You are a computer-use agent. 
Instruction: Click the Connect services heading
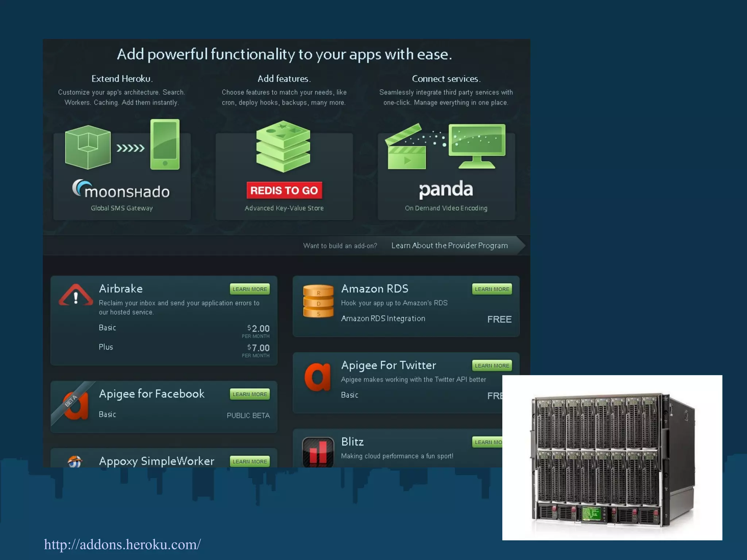[x=446, y=79]
